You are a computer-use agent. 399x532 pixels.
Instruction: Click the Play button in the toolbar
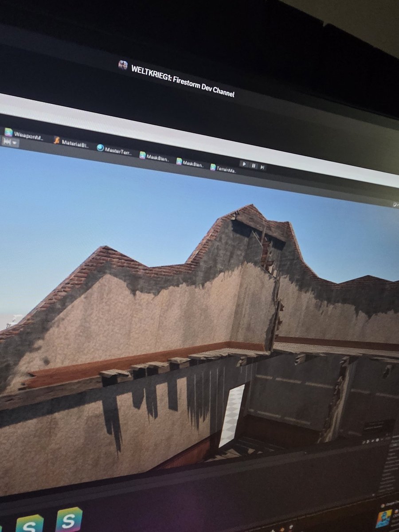[x=244, y=164]
